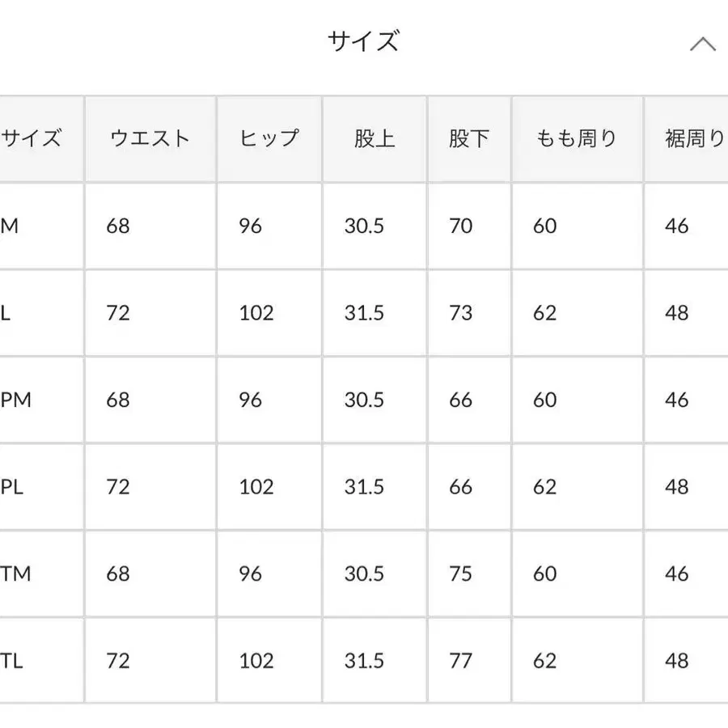
Task: Click the 股下 column header
Action: [x=469, y=138]
